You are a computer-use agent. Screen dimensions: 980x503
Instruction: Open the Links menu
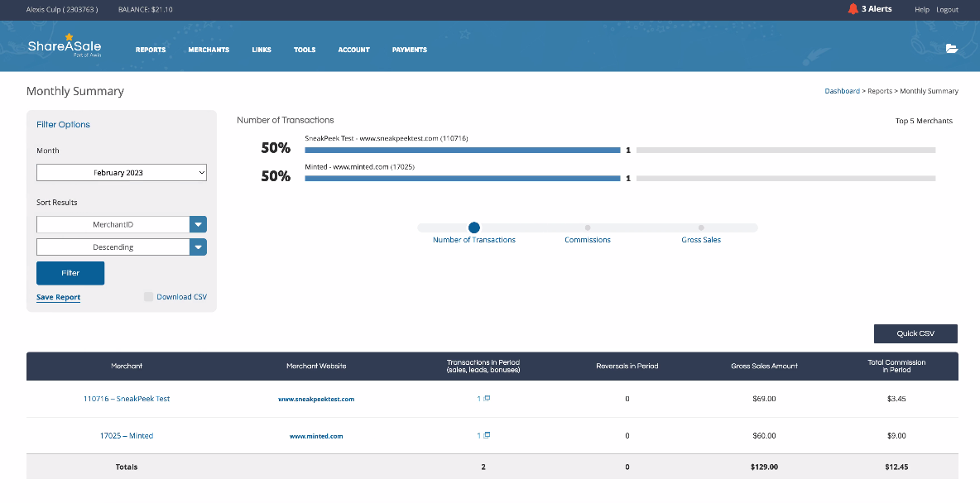point(262,50)
